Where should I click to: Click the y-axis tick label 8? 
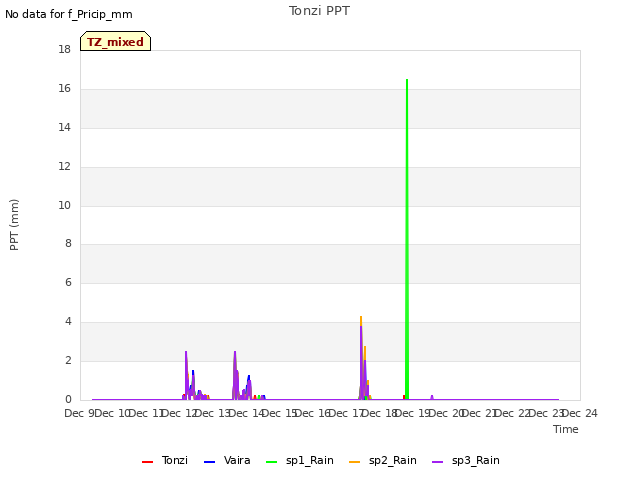coord(68,244)
